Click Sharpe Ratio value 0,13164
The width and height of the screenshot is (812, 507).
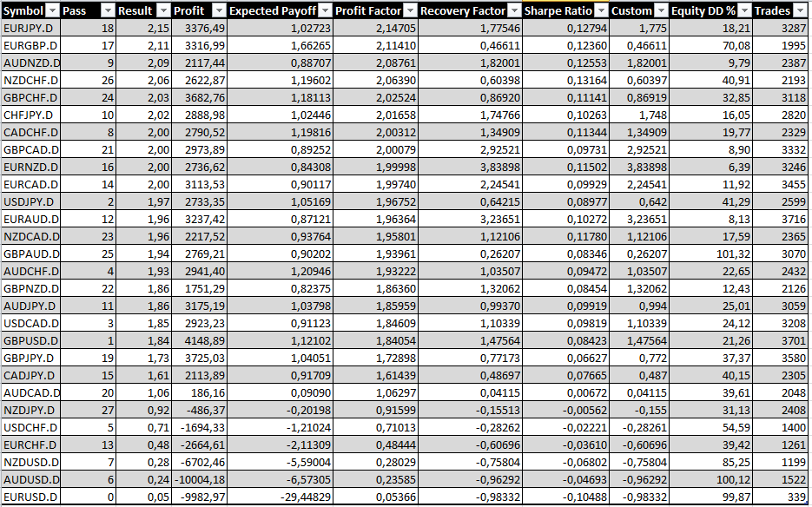587,80
